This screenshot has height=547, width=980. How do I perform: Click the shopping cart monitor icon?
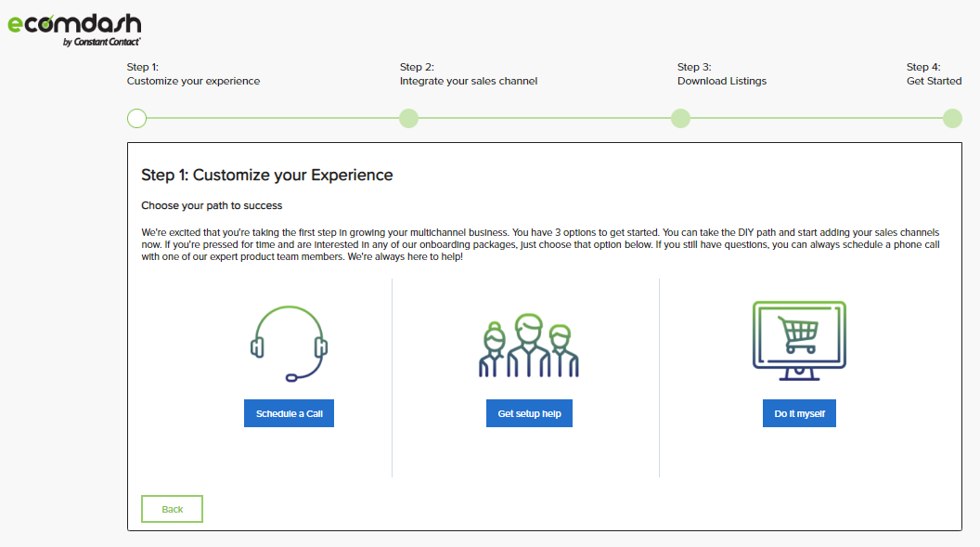coord(799,341)
